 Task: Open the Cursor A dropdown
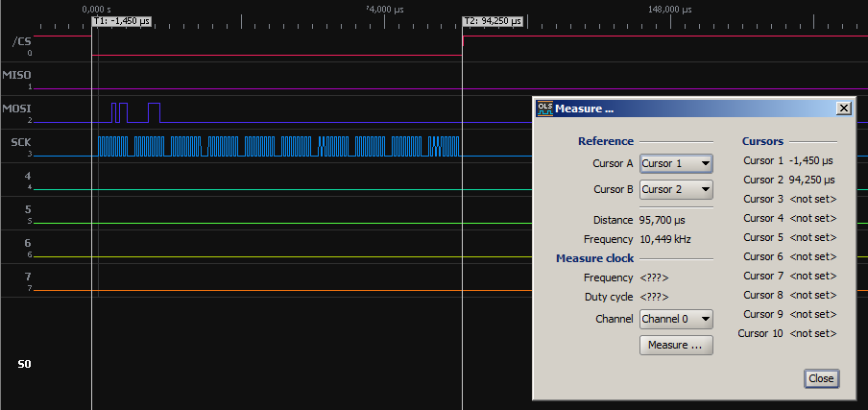676,163
